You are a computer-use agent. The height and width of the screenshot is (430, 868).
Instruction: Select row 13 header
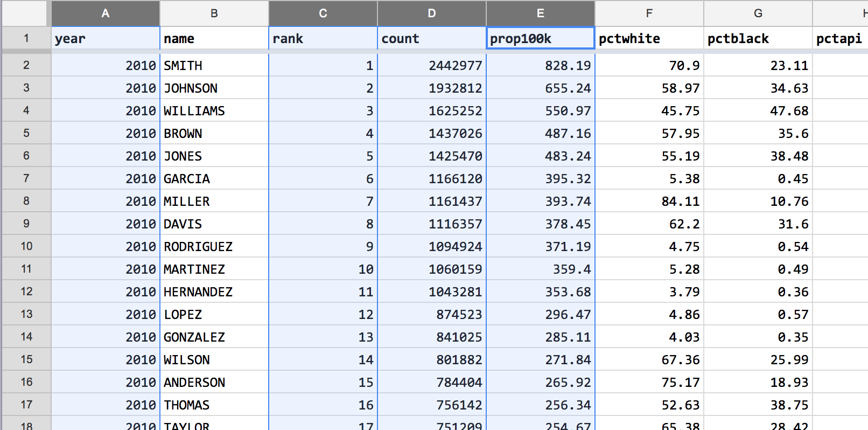[x=26, y=314]
